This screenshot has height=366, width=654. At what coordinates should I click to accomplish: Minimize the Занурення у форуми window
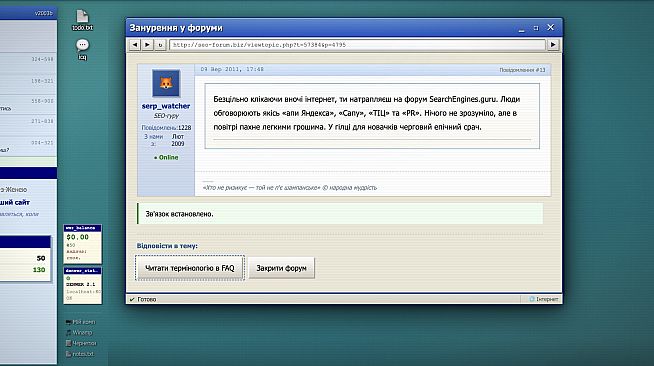[x=521, y=28]
